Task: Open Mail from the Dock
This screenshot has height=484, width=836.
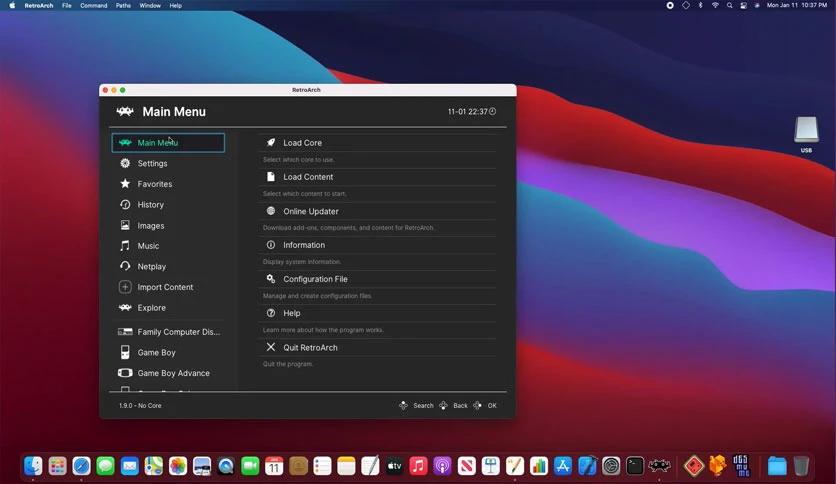Action: tap(130, 466)
